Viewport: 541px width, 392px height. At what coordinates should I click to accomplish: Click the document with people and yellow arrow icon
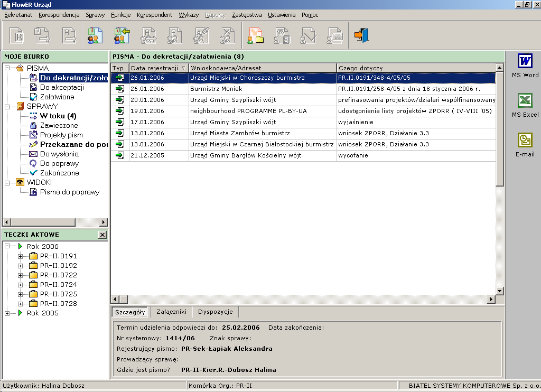click(122, 35)
